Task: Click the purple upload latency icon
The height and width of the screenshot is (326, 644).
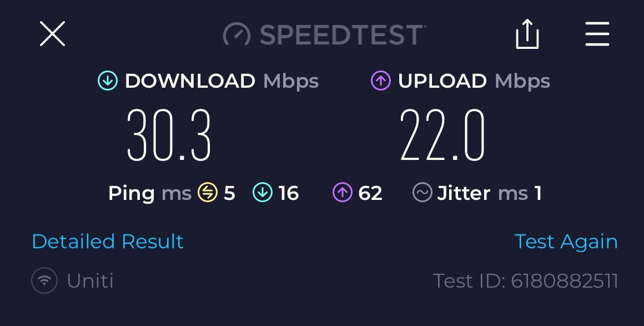Action: tap(342, 192)
